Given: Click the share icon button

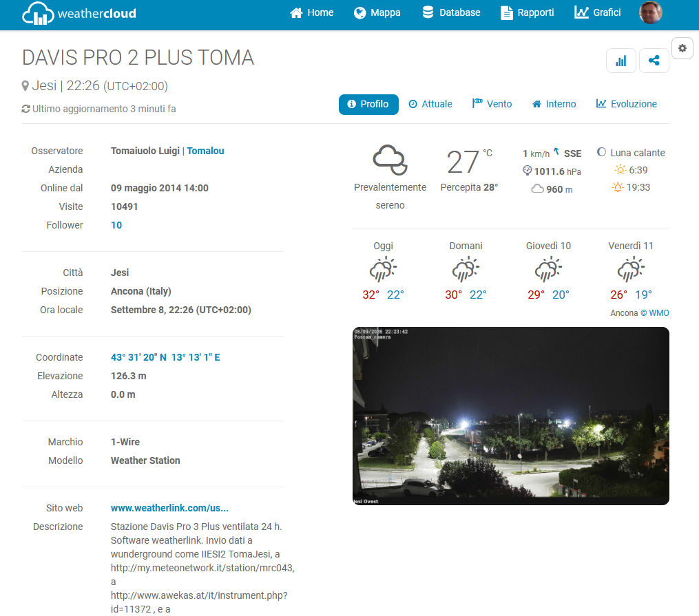Looking at the screenshot, I should (654, 61).
